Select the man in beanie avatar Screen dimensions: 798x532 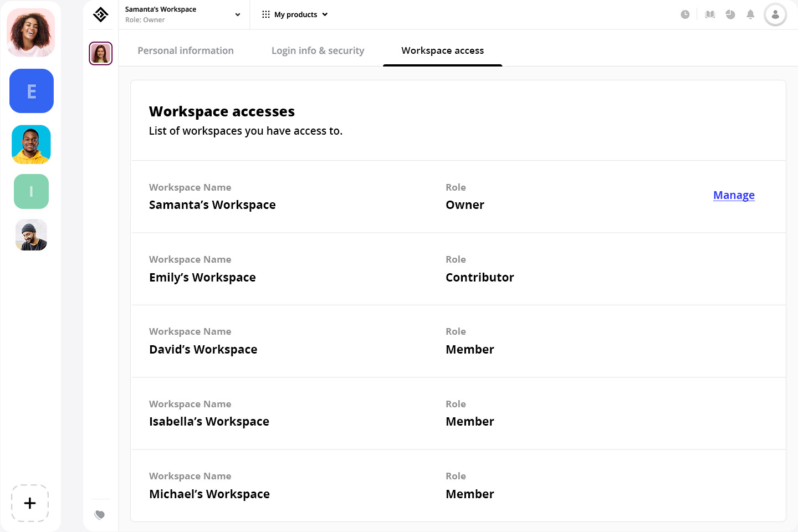(30, 234)
